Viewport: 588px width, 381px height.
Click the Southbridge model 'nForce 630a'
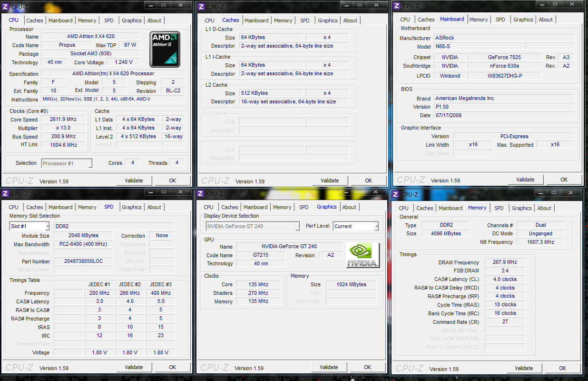point(504,66)
